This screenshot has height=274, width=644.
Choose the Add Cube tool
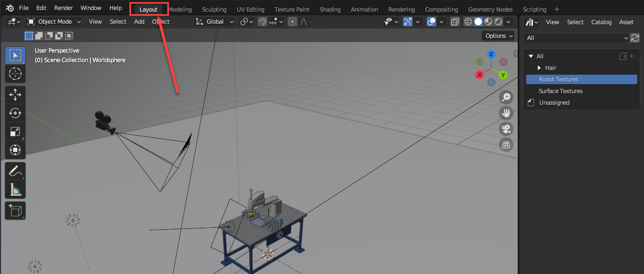(15, 211)
